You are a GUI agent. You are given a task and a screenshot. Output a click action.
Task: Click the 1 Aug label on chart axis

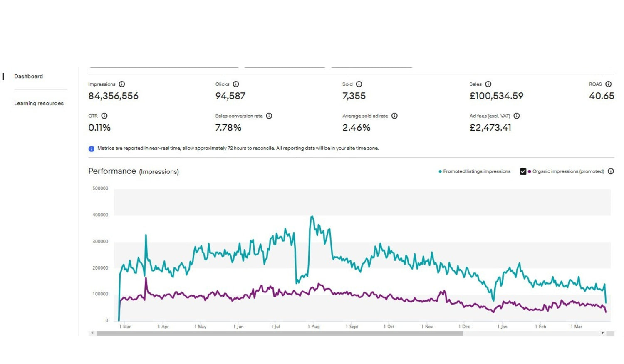point(314,327)
